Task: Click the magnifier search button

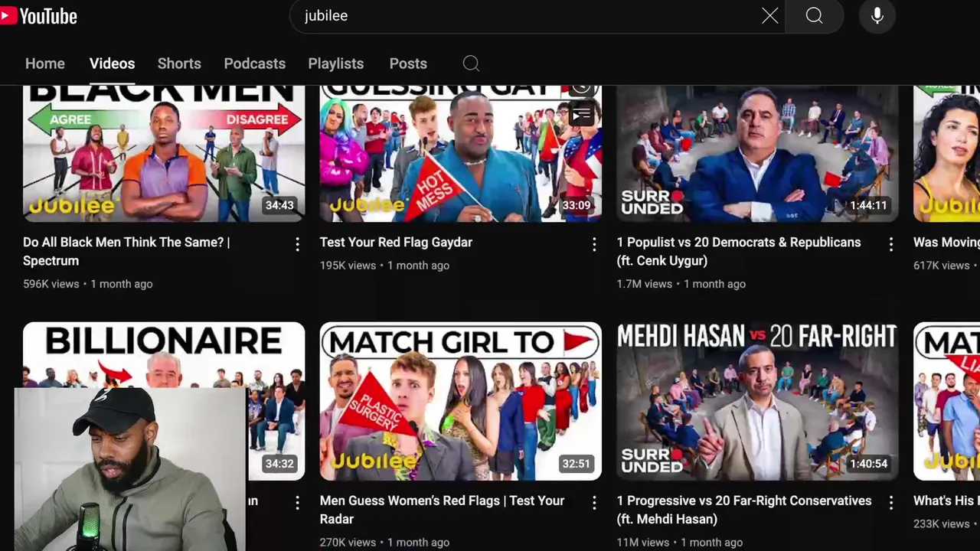Action: click(x=814, y=16)
